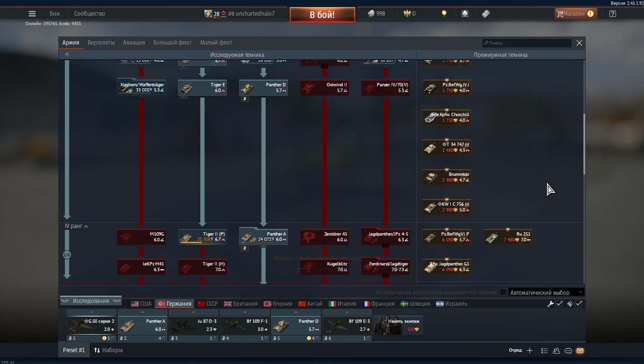Switch to the Авиация tab
The image size is (644, 364).
coord(134,43)
